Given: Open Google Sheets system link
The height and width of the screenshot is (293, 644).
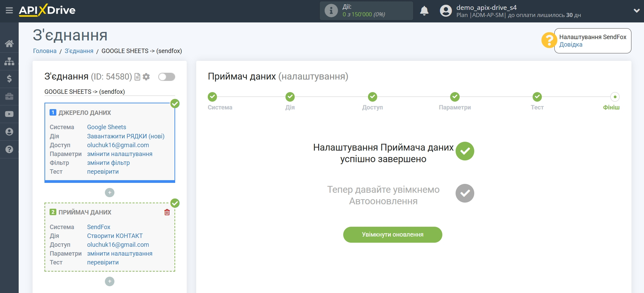Looking at the screenshot, I should [x=107, y=127].
